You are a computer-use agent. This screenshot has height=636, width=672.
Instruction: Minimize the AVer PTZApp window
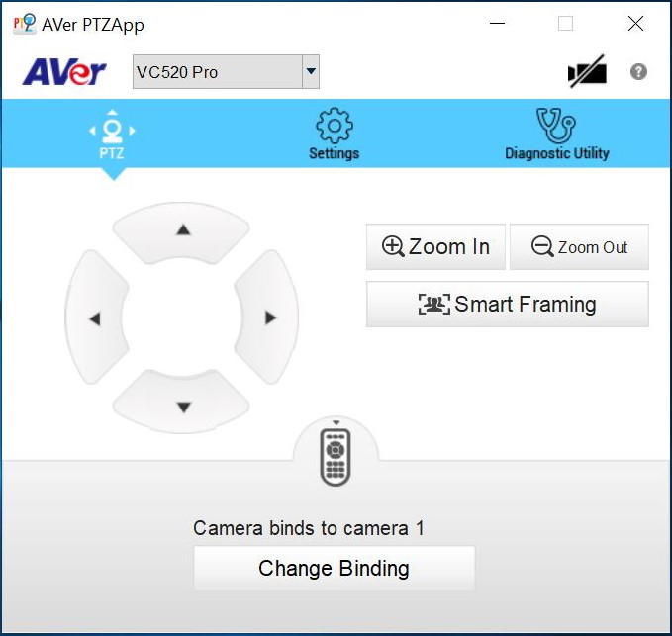click(x=497, y=23)
